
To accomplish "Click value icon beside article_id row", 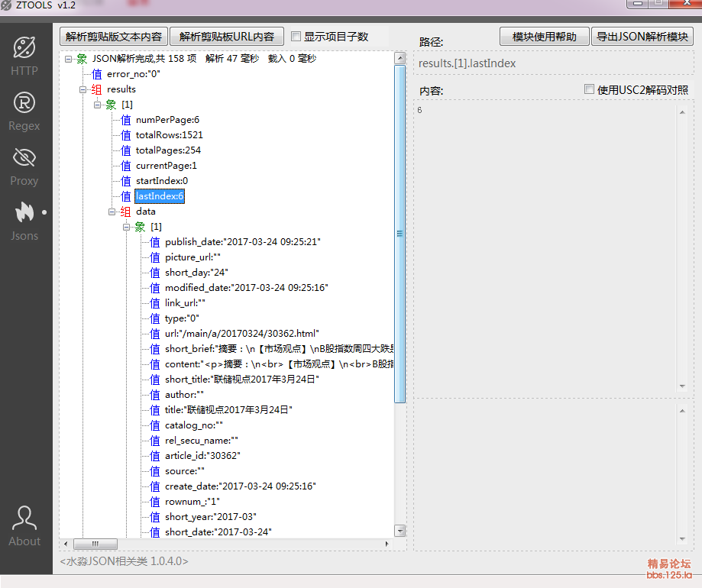I will 155,456.
